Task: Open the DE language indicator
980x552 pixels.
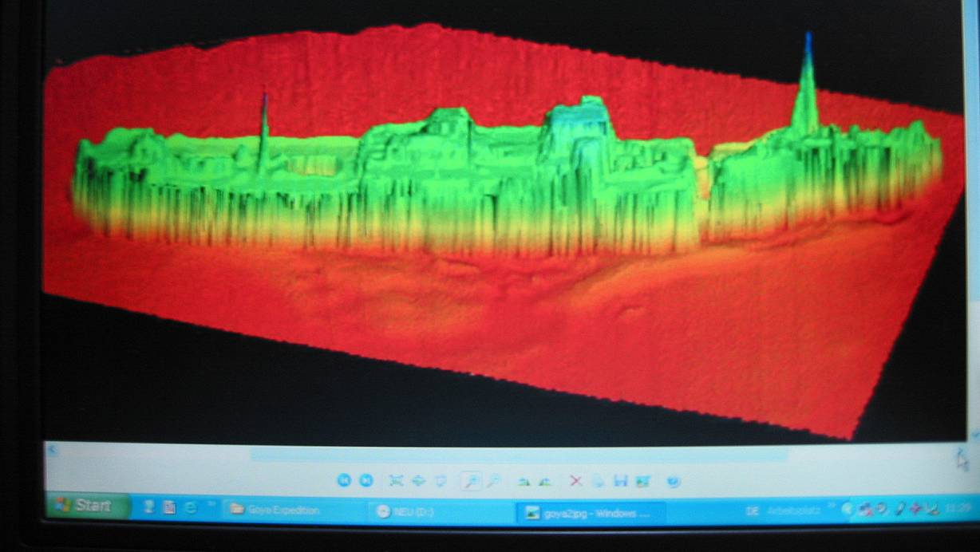Action: click(752, 511)
